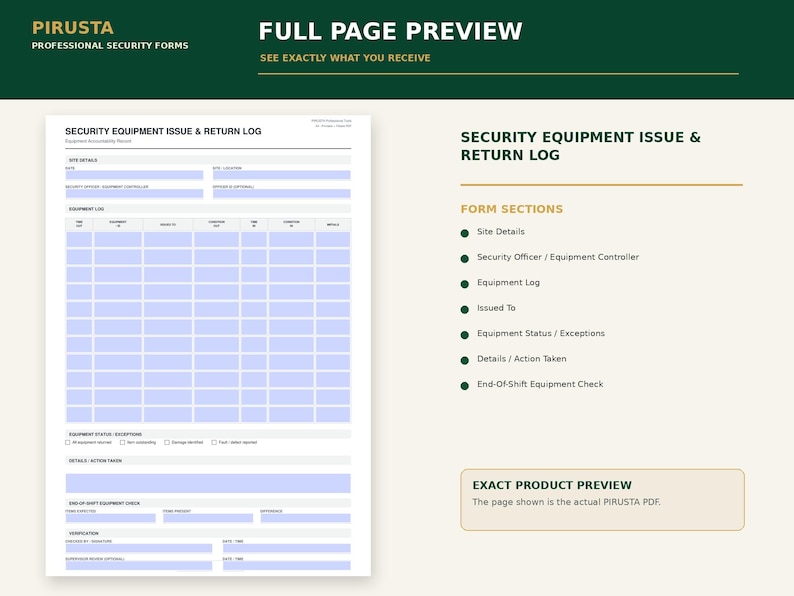Click the Date / Time field beside Checked By
794x596 pixels.
(287, 548)
